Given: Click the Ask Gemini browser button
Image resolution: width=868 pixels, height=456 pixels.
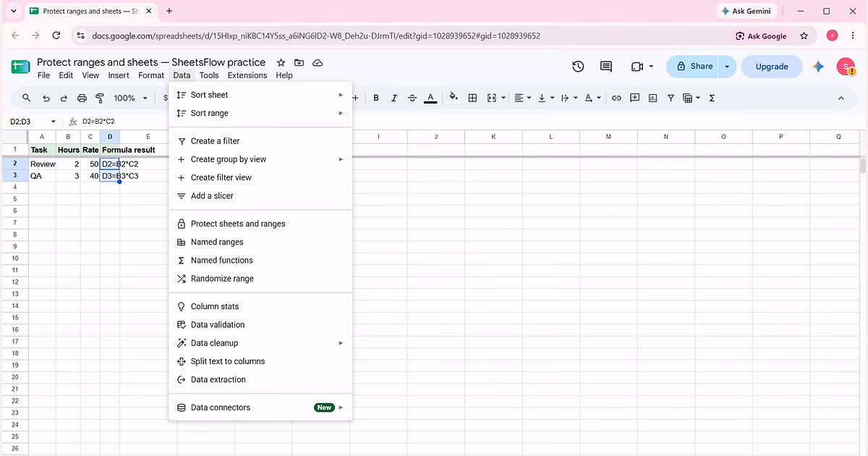Looking at the screenshot, I should point(747,11).
